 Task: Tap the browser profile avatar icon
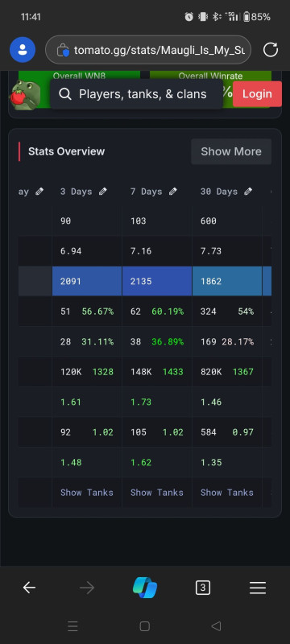(x=23, y=50)
